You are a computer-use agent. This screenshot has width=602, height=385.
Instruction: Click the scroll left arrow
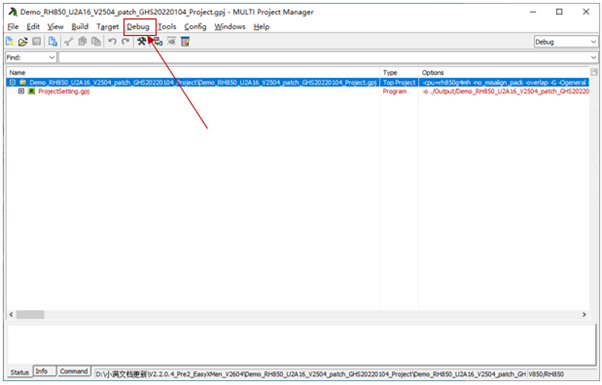11,315
